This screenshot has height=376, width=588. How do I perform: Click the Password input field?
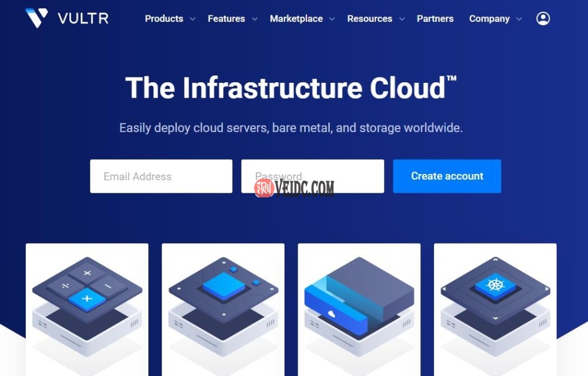[x=312, y=176]
